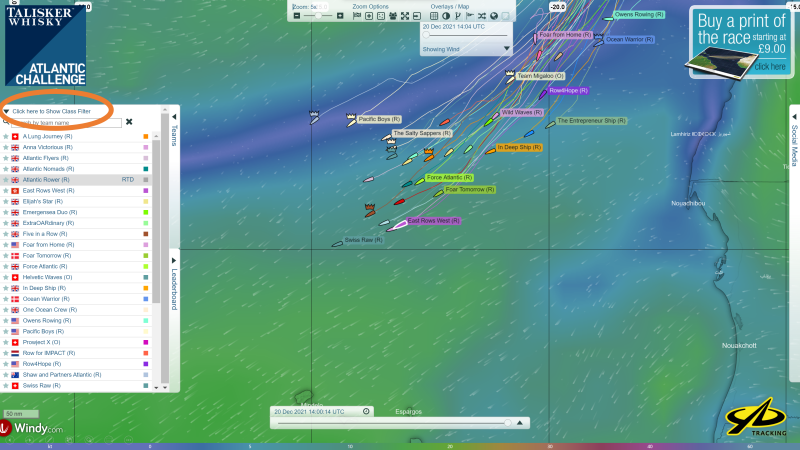800x450 pixels.
Task: Toggle the grid overlay icon
Action: 434,16
